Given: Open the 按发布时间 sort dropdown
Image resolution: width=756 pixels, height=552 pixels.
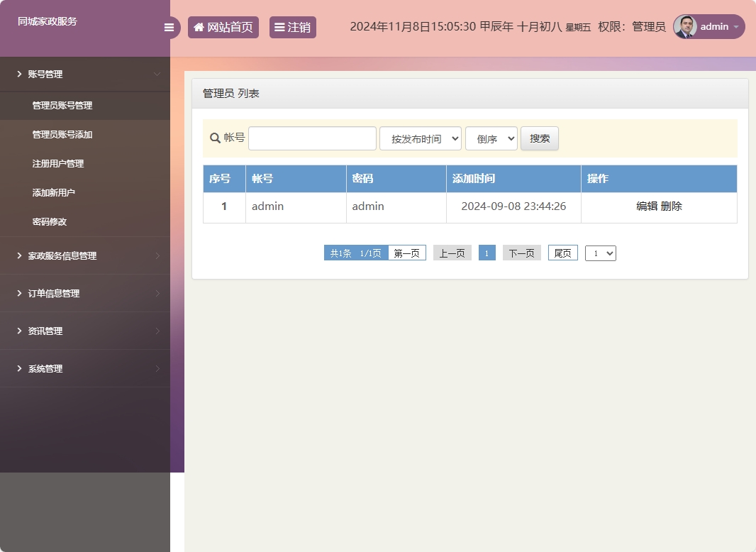Looking at the screenshot, I should pos(420,138).
